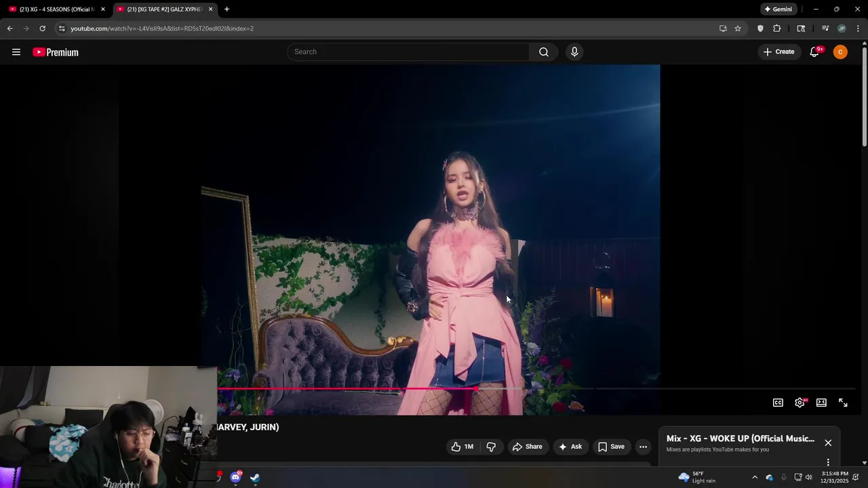Screen dimensions: 868x488
Task: Switch to XG - 4 SEASONS tab
Action: (57, 9)
